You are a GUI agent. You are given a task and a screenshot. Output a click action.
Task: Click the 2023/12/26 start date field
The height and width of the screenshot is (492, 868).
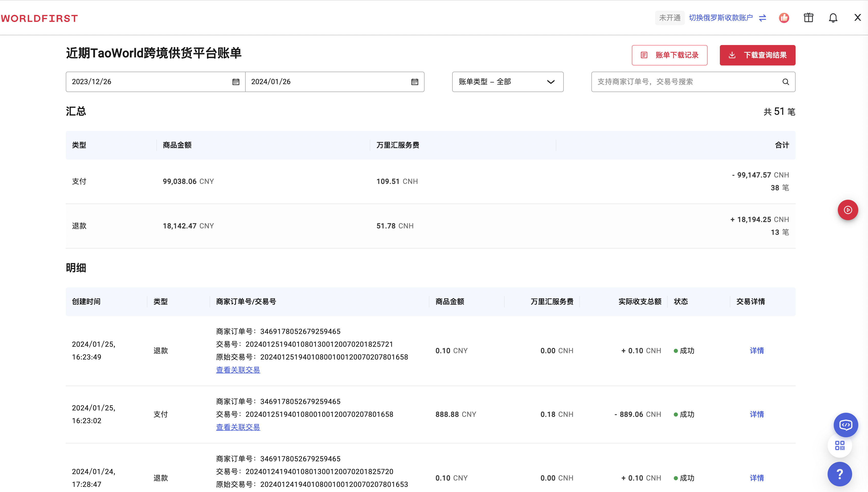[149, 82]
